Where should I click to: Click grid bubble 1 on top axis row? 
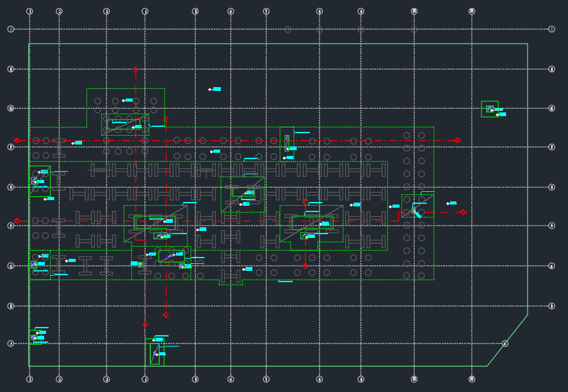[x=30, y=11]
